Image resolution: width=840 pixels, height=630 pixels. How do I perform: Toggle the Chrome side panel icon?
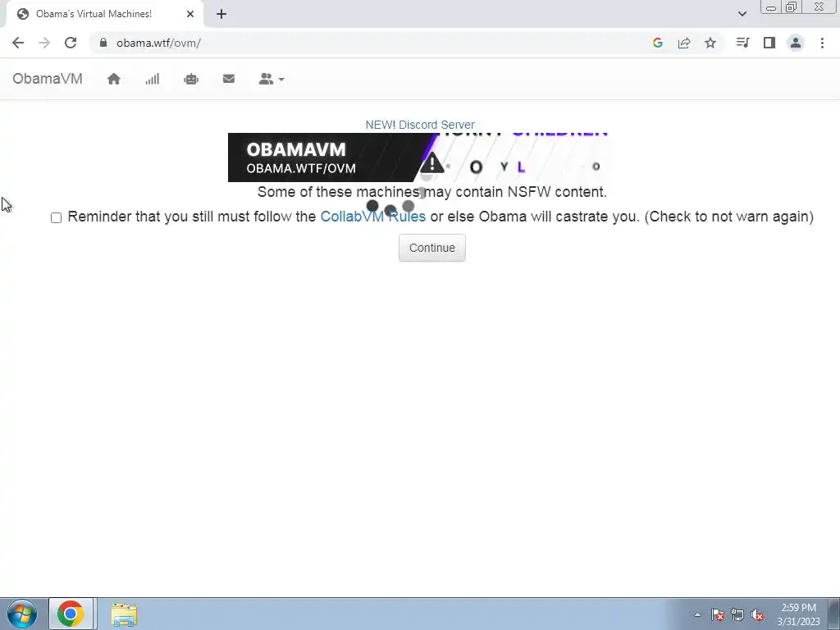(769, 43)
